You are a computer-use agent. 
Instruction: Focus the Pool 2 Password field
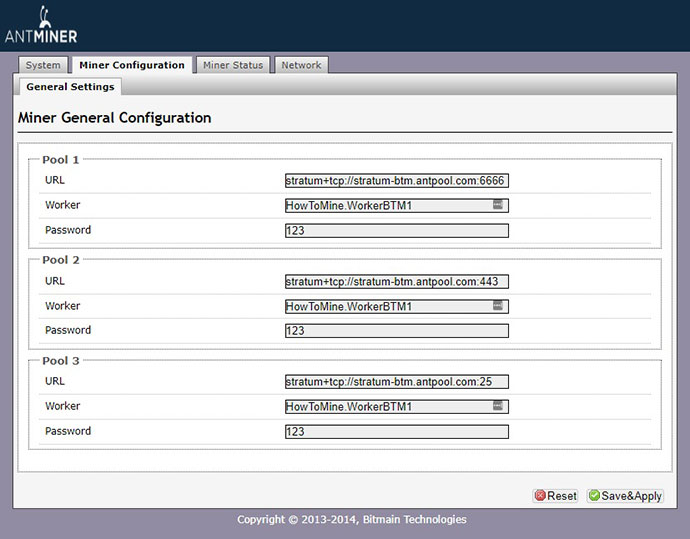pos(397,331)
